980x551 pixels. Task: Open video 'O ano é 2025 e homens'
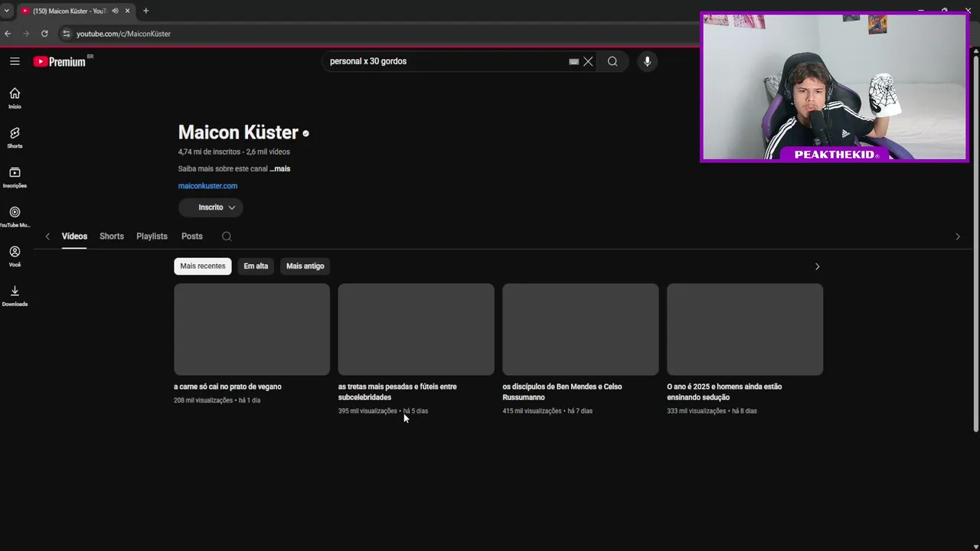pyautogui.click(x=724, y=392)
